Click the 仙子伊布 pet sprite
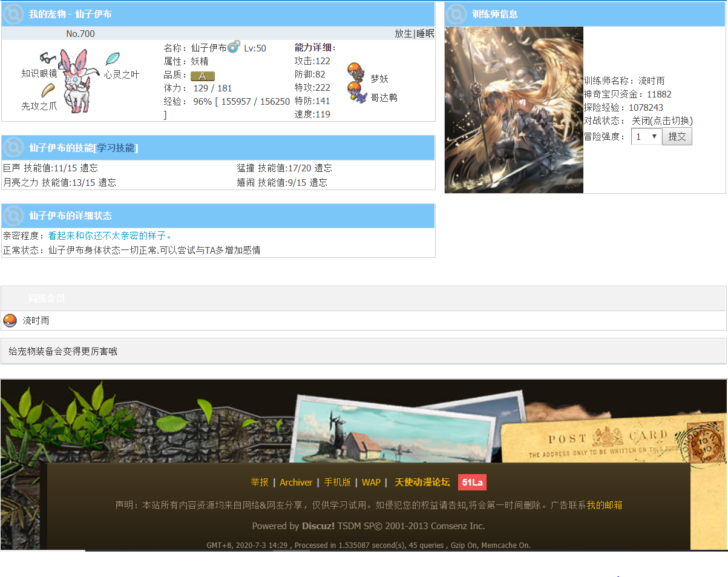Image resolution: width=728 pixels, height=577 pixels. pos(79,80)
